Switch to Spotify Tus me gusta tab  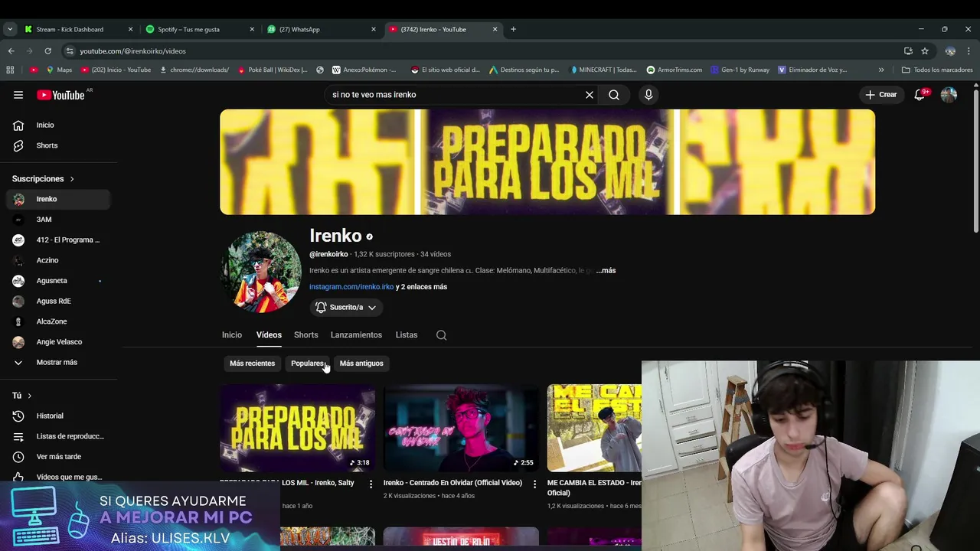(199, 29)
